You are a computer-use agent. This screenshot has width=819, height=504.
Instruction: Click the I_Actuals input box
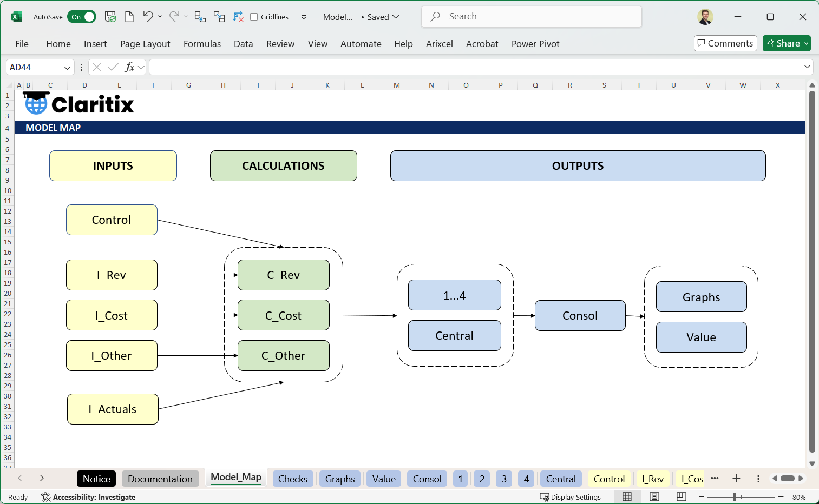click(x=113, y=409)
